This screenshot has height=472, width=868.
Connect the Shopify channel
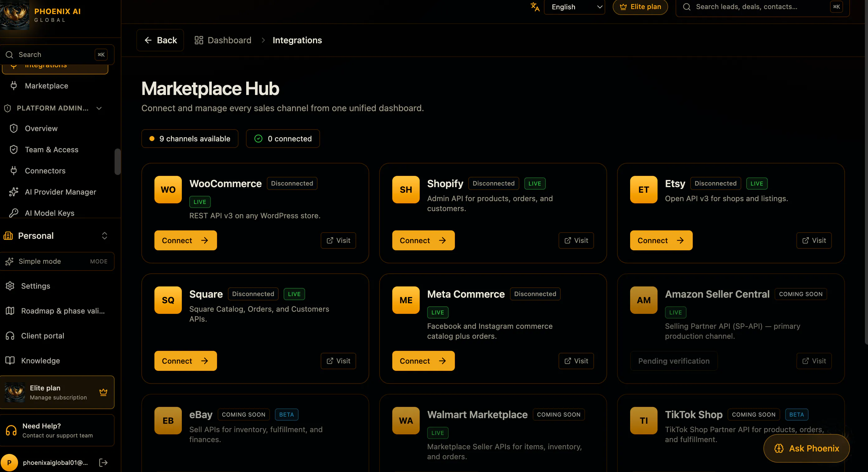[423, 240]
